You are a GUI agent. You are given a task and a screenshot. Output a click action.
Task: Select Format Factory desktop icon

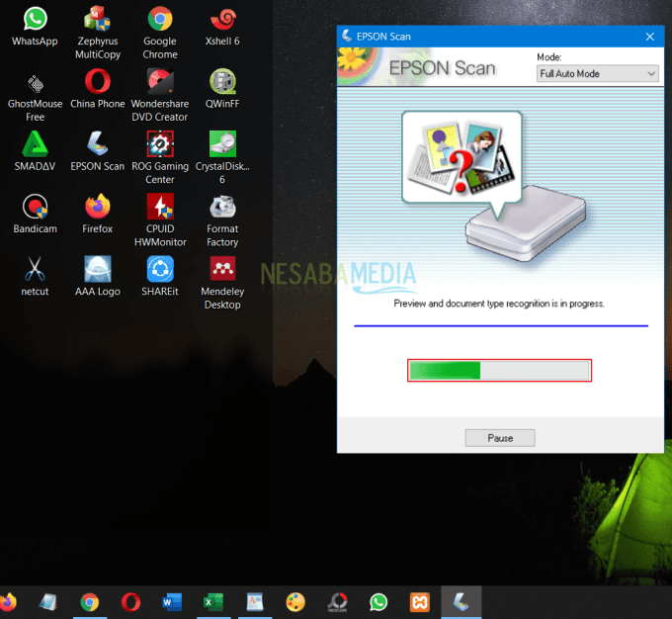(x=222, y=221)
